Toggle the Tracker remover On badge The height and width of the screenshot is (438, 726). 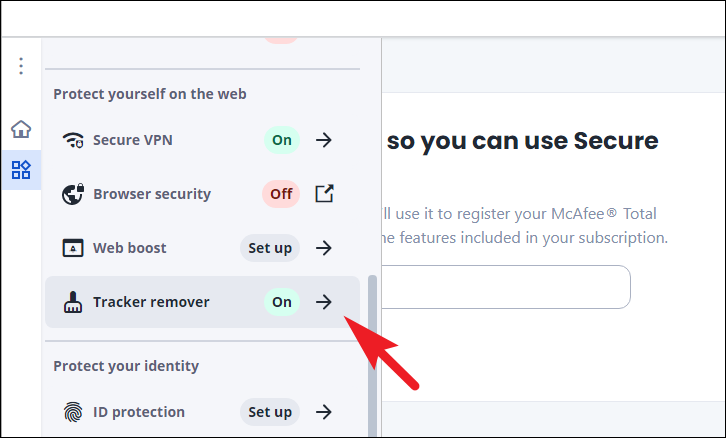(282, 302)
